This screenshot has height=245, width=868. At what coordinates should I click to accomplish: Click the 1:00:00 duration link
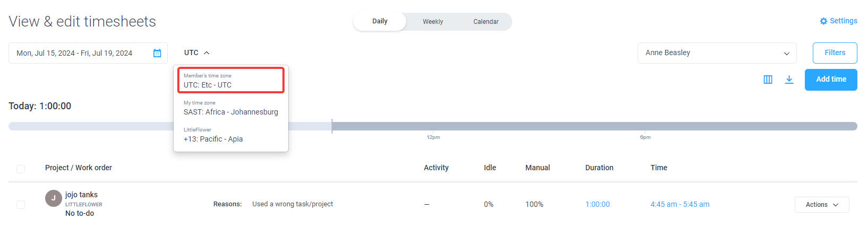597,204
